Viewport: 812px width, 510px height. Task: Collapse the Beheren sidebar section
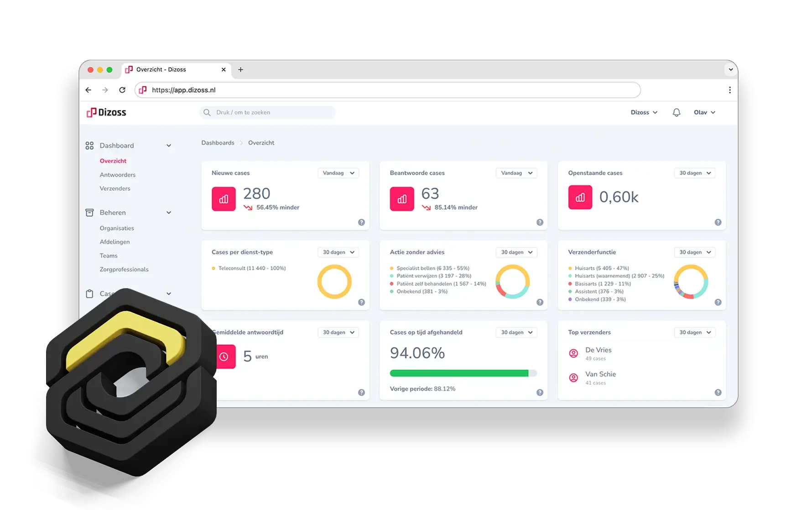tap(169, 213)
